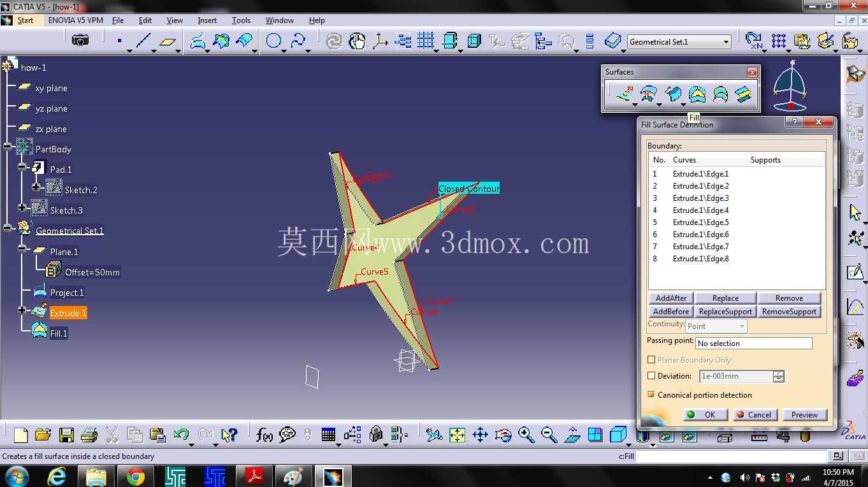Select the xy plane tree item
The image size is (868, 487).
click(51, 88)
